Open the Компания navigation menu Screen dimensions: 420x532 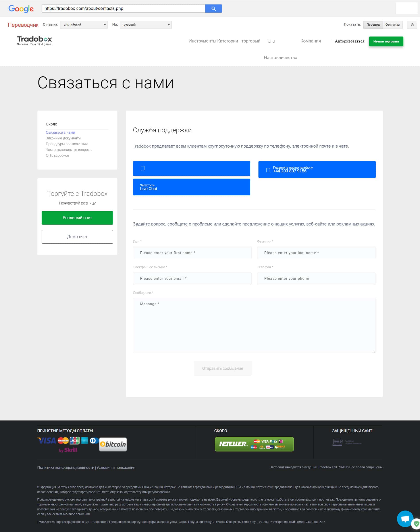310,41
